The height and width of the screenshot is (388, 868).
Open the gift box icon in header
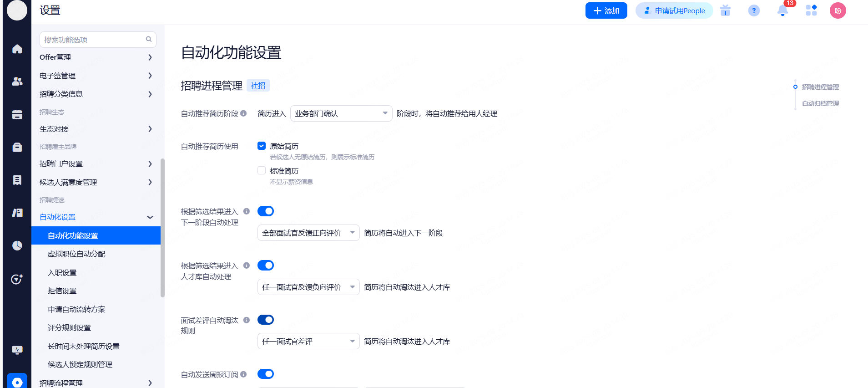click(725, 10)
